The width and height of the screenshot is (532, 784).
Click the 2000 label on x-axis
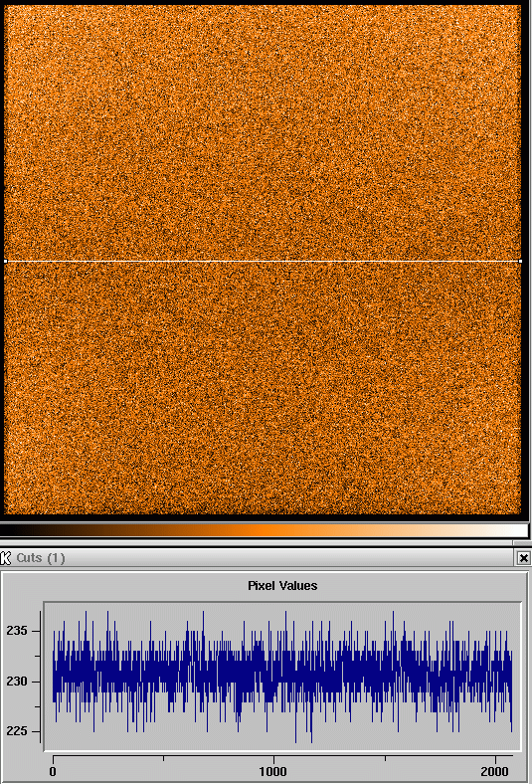tap(494, 771)
